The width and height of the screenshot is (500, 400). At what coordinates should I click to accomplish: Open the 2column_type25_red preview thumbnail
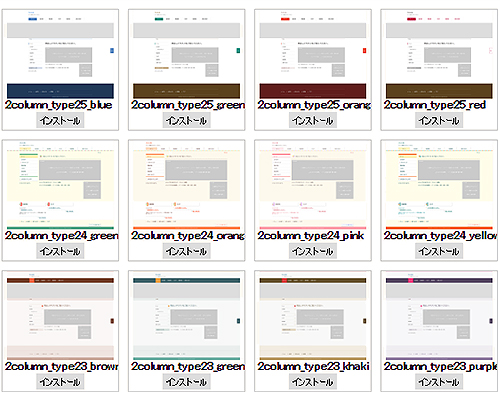point(439,54)
